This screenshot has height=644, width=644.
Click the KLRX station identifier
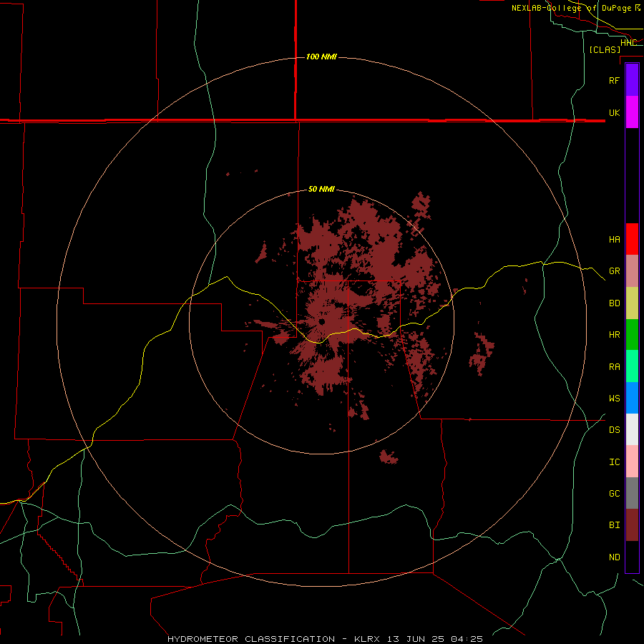coord(367,639)
